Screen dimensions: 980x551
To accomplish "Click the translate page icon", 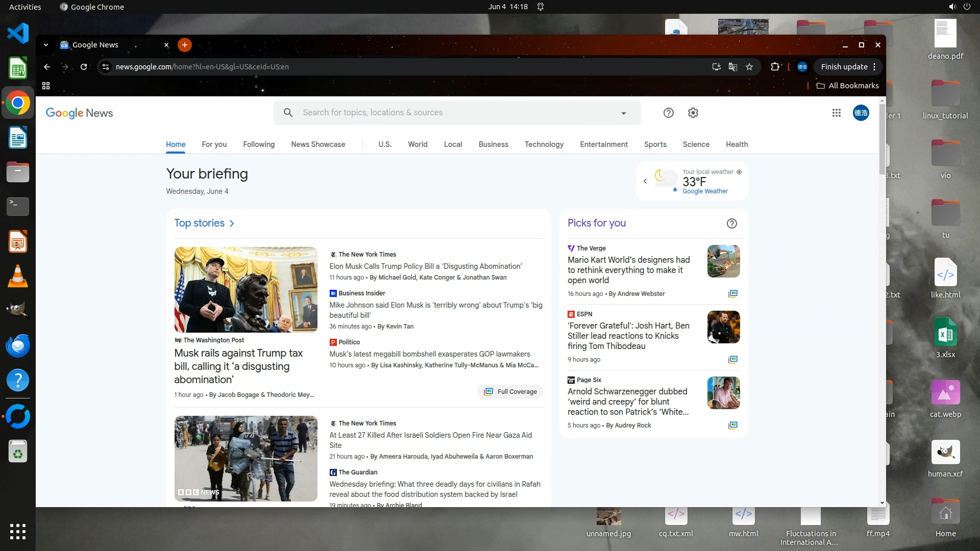I will coord(732,67).
